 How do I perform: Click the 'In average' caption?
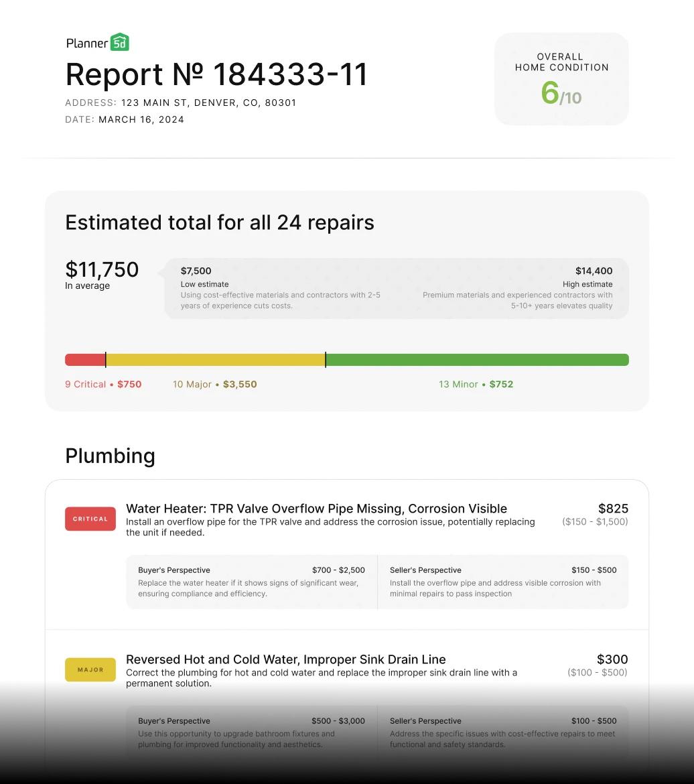click(x=88, y=285)
